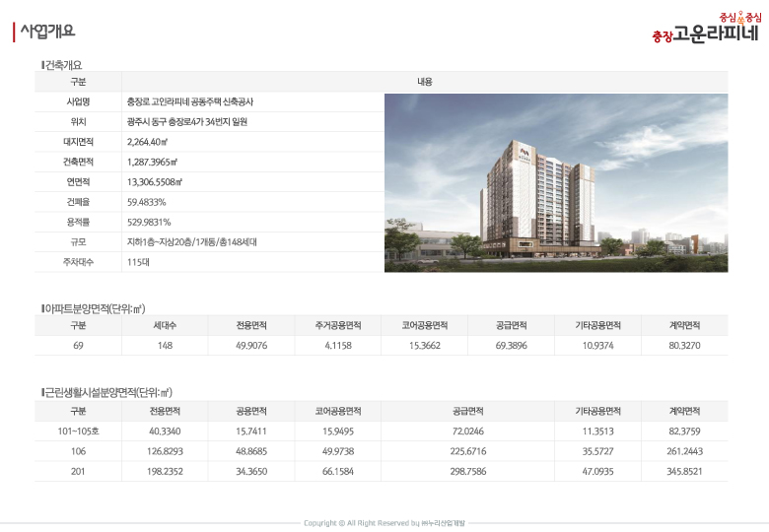Click the 사업개요 page heading
The image size is (769, 532).
click(x=47, y=32)
